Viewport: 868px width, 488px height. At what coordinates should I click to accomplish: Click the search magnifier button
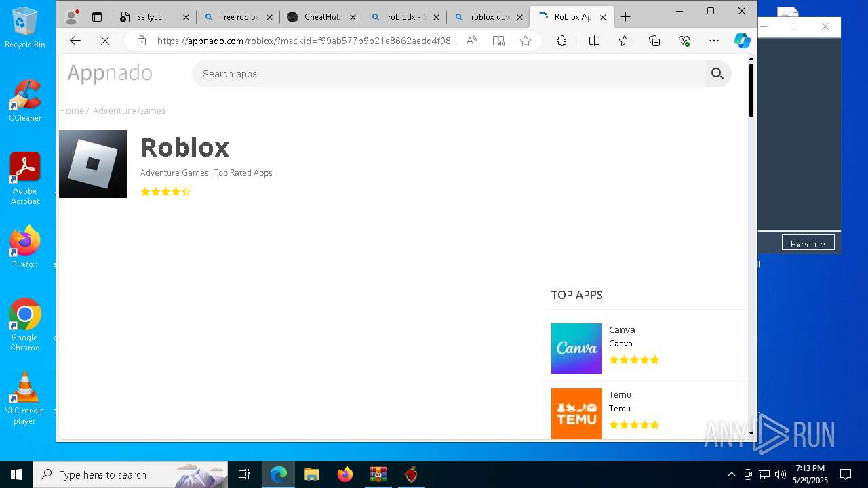pos(717,74)
